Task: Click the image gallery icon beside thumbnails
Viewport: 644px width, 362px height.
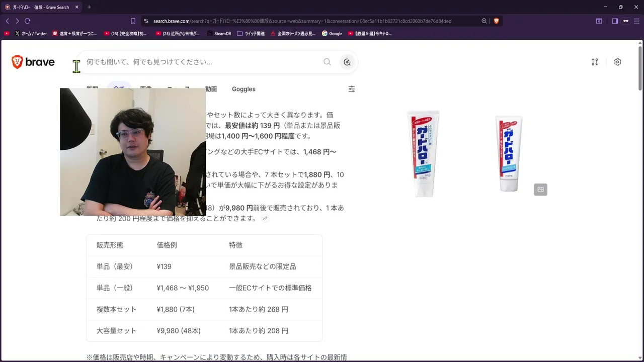Action: pos(540,190)
